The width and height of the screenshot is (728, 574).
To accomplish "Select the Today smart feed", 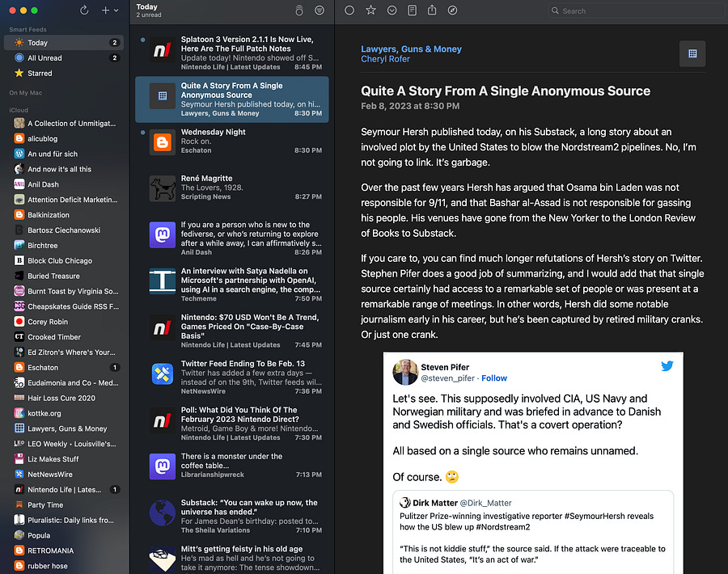I will [x=64, y=43].
